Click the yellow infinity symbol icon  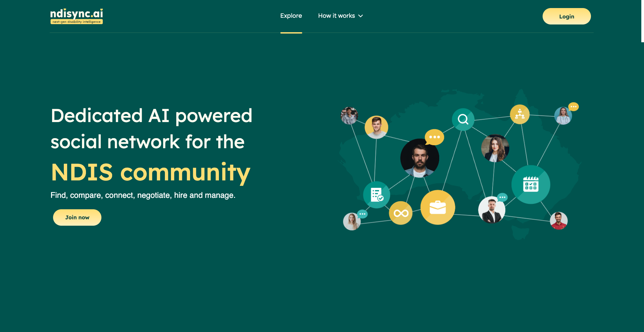click(x=401, y=213)
